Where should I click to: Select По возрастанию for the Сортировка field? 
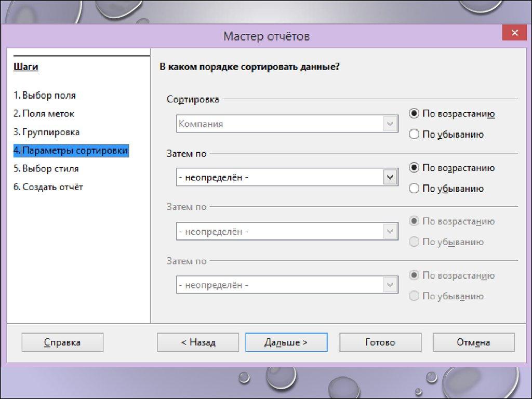tap(414, 114)
